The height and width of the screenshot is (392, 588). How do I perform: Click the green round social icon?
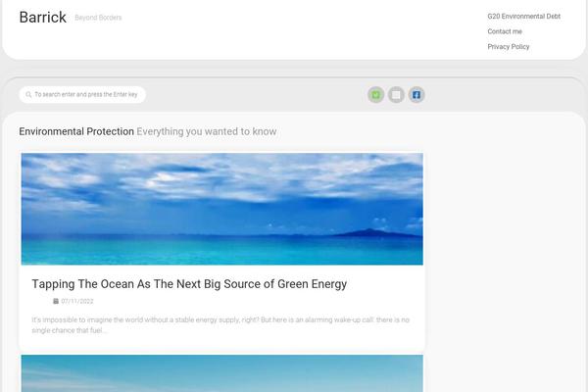coord(375,94)
